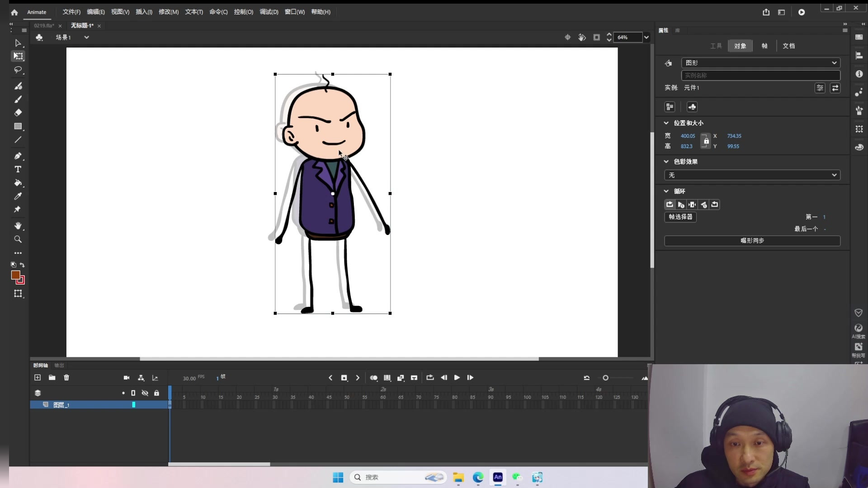The image size is (868, 488).
Task: Delete layer with the trash icon
Action: pyautogui.click(x=66, y=378)
